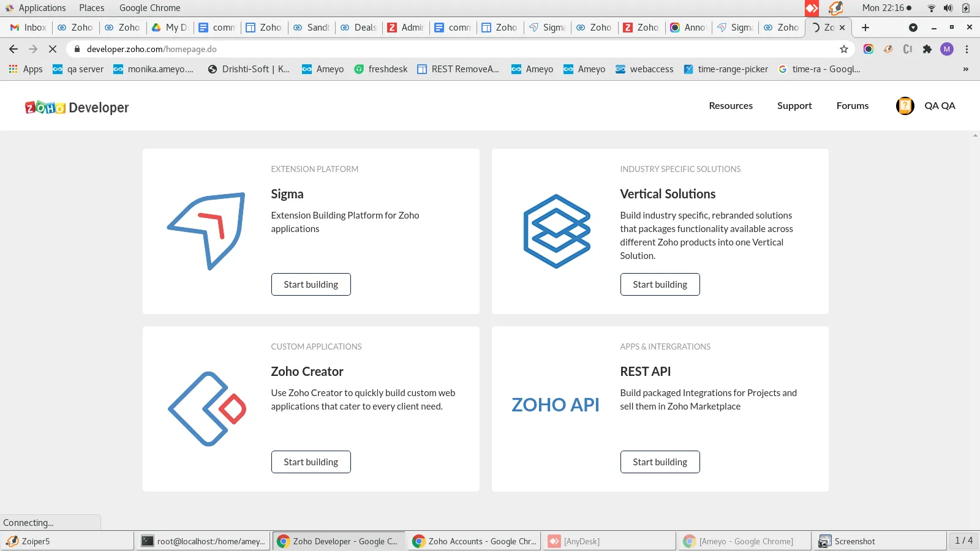The image size is (980, 551).
Task: Click the Apps shortcut in bookmarks bar
Action: [x=26, y=69]
